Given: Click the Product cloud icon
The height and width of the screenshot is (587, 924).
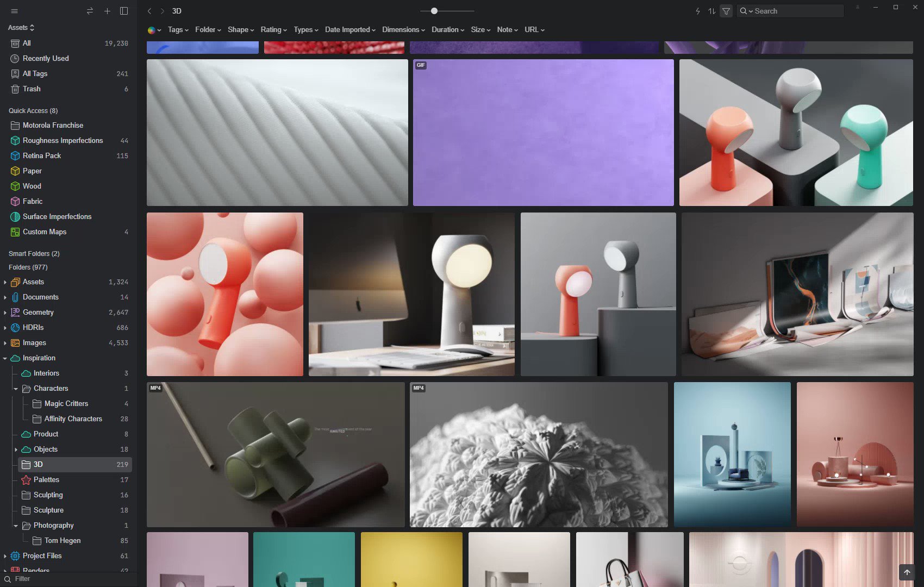Looking at the screenshot, I should [26, 434].
